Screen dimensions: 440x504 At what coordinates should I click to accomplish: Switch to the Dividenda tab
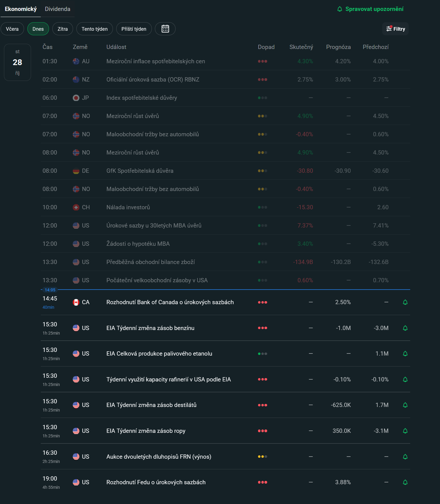coord(58,9)
